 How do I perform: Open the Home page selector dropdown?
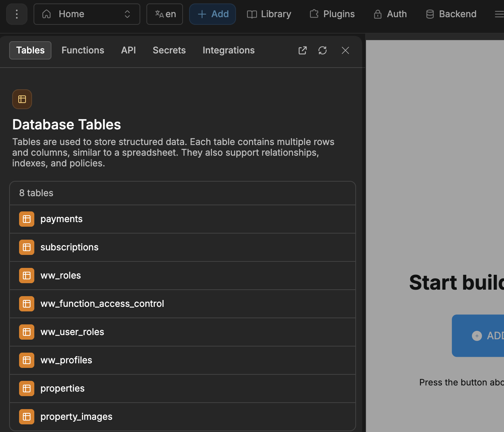click(87, 14)
